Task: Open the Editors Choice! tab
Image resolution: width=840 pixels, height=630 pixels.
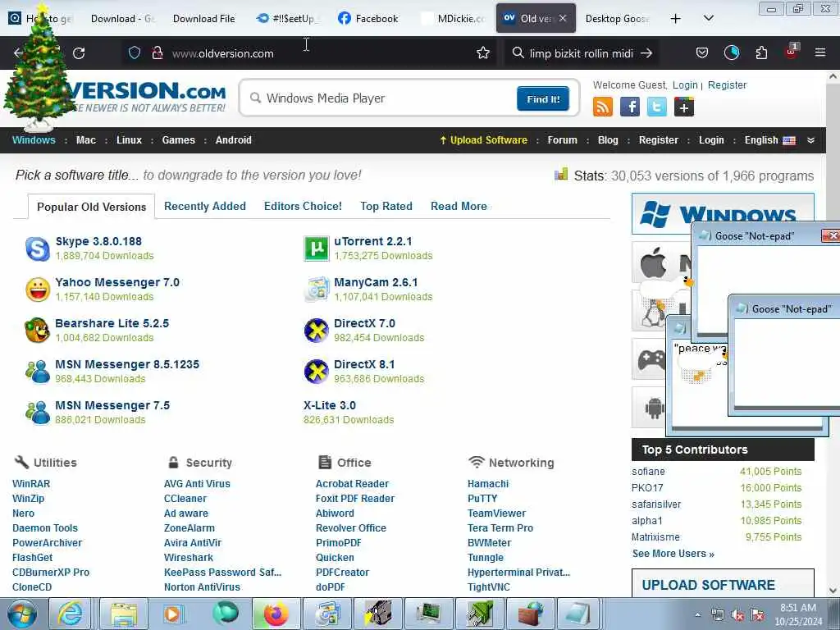Action: tap(303, 206)
